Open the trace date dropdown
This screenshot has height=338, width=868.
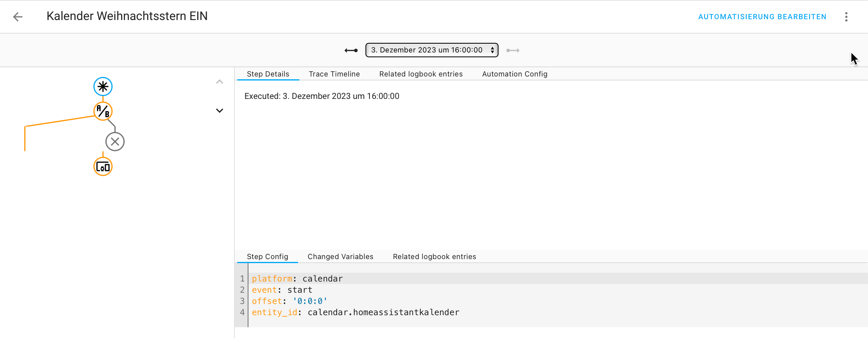tap(432, 50)
